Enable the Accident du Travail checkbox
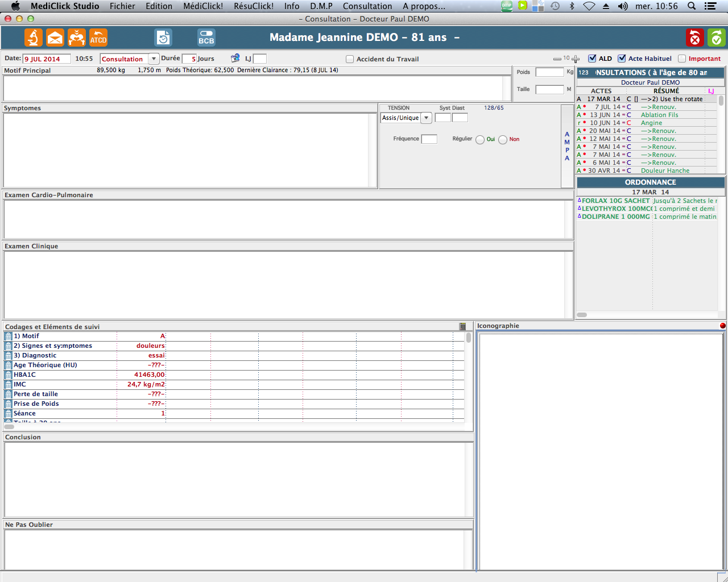This screenshot has width=728, height=582. (350, 59)
